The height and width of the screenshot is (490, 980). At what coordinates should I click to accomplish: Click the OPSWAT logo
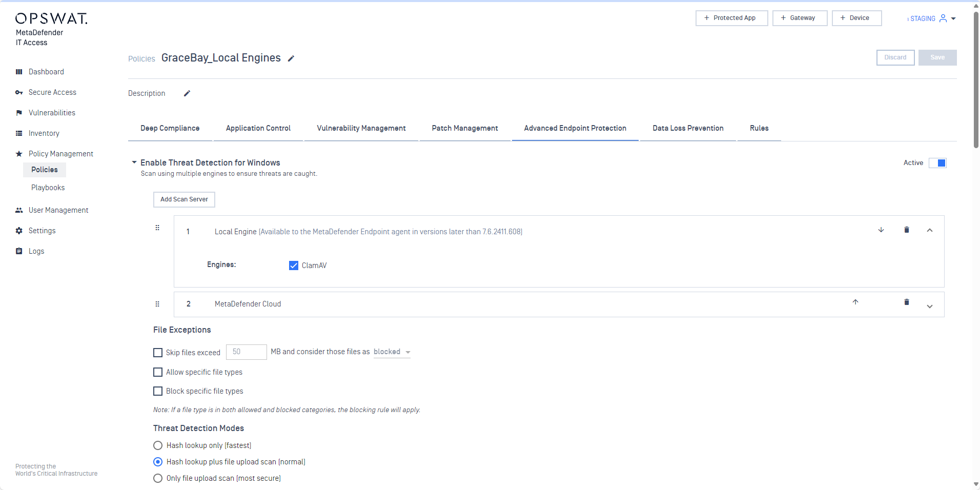click(51, 19)
